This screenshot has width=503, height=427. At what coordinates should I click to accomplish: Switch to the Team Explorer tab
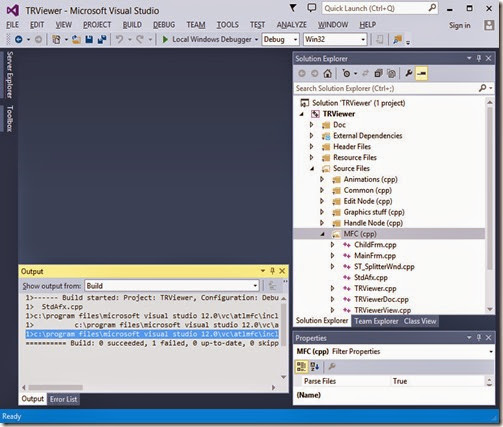pyautogui.click(x=376, y=321)
